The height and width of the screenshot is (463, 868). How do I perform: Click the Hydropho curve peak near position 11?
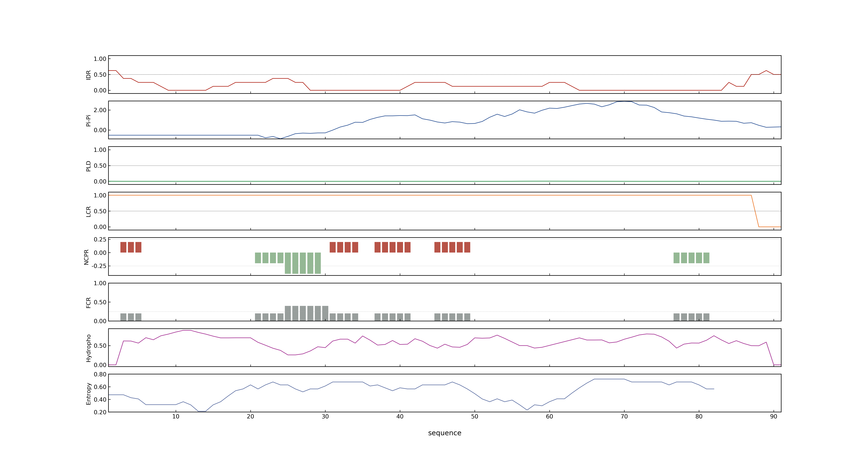point(187,331)
